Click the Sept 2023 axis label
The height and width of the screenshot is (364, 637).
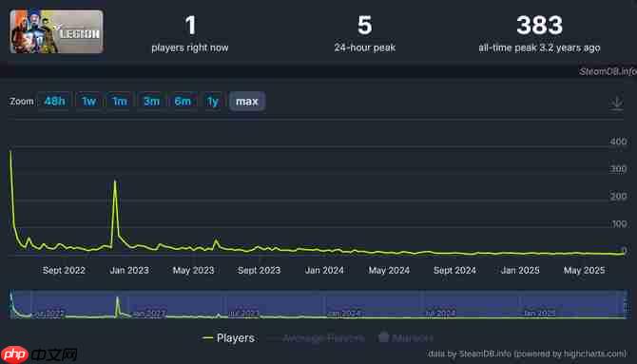[259, 270]
